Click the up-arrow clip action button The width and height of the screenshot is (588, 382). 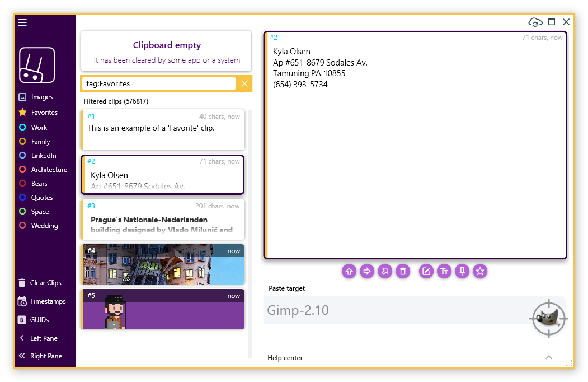[349, 271]
